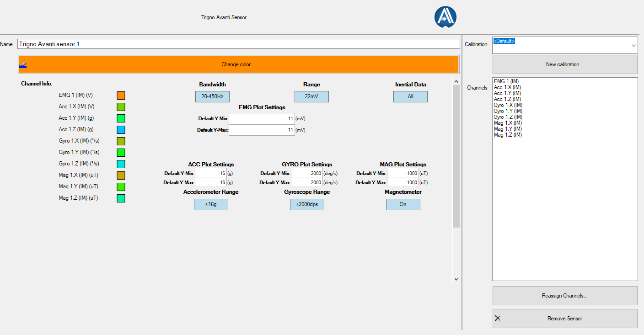
Task: Click ACC Default Y-Max field
Action: [211, 182]
